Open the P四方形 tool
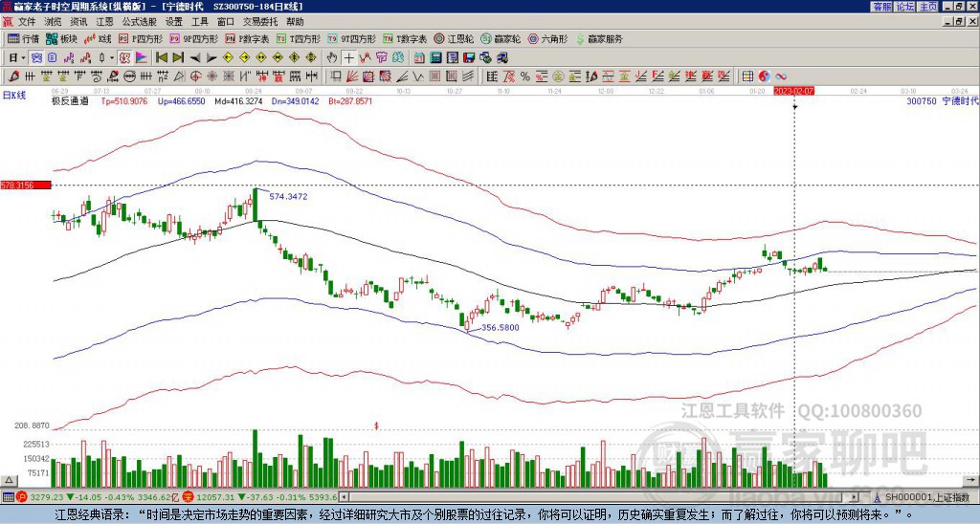This screenshot has height=524, width=980. pos(141,38)
